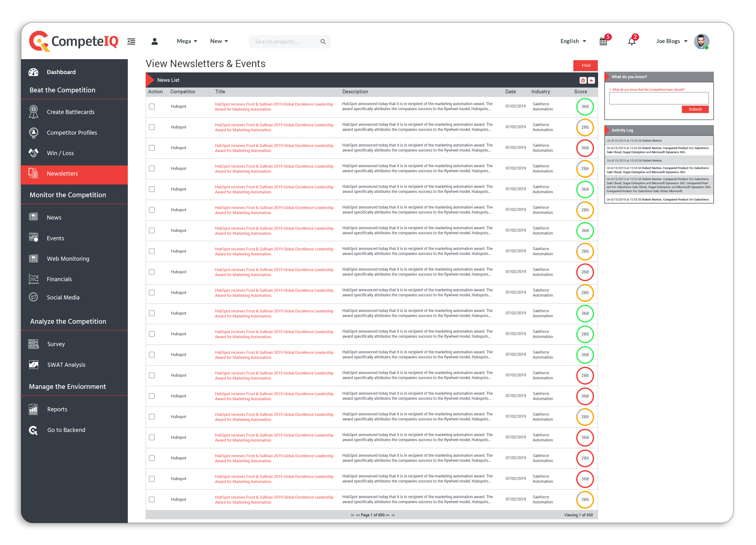Click the 'Analyze the Competition' section heading
The image size is (756, 545).
(x=68, y=322)
